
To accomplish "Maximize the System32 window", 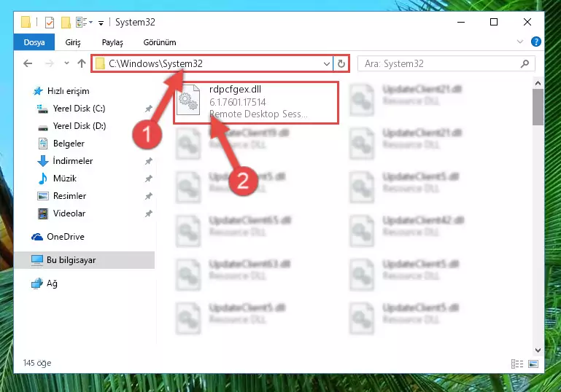I will coord(494,22).
